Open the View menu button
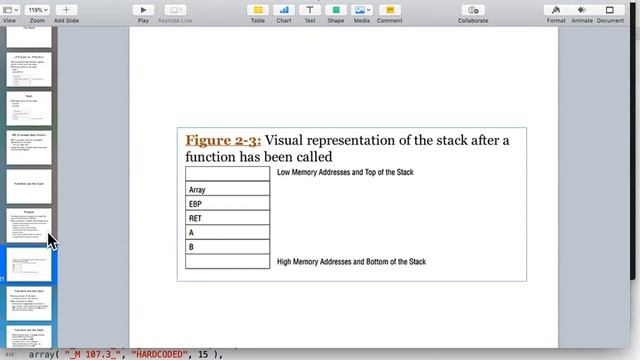 click(10, 10)
